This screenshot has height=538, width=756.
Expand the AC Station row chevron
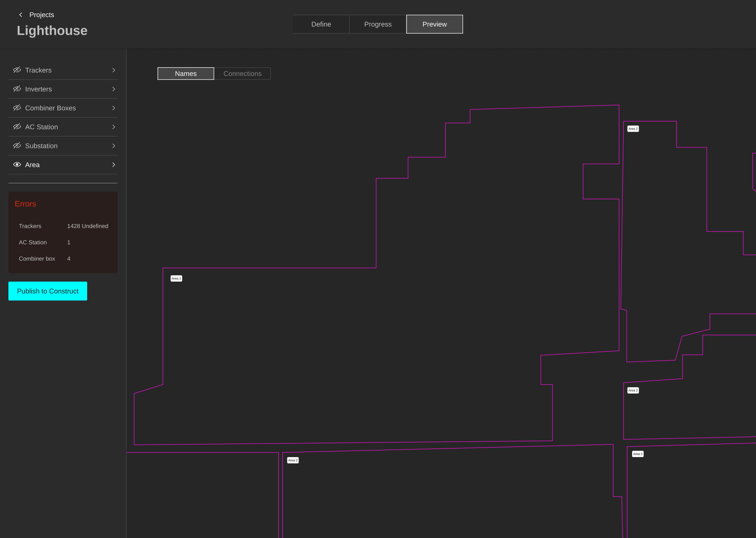[113, 127]
